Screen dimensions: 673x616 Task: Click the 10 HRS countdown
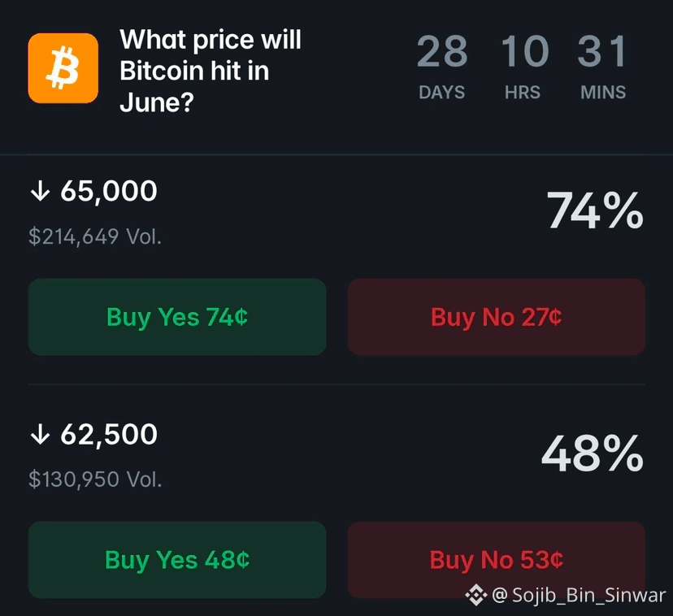(524, 67)
